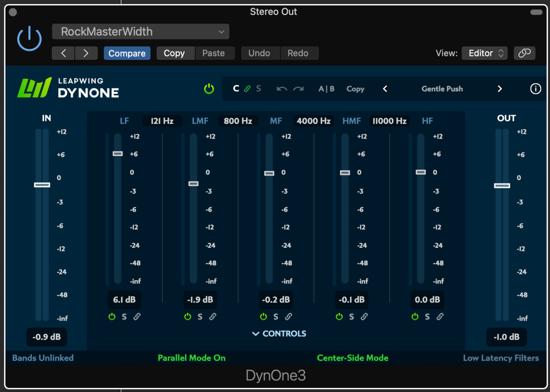Toggle the green DynOne plugin power button
Viewport: 550px width, 392px height.
209,89
